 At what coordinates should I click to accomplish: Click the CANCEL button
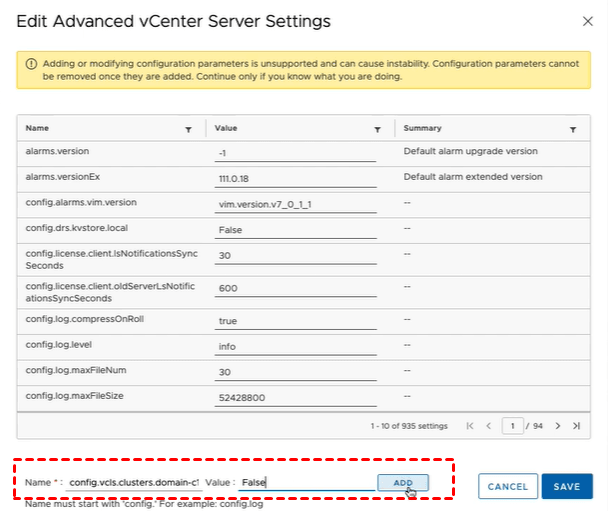(x=508, y=486)
